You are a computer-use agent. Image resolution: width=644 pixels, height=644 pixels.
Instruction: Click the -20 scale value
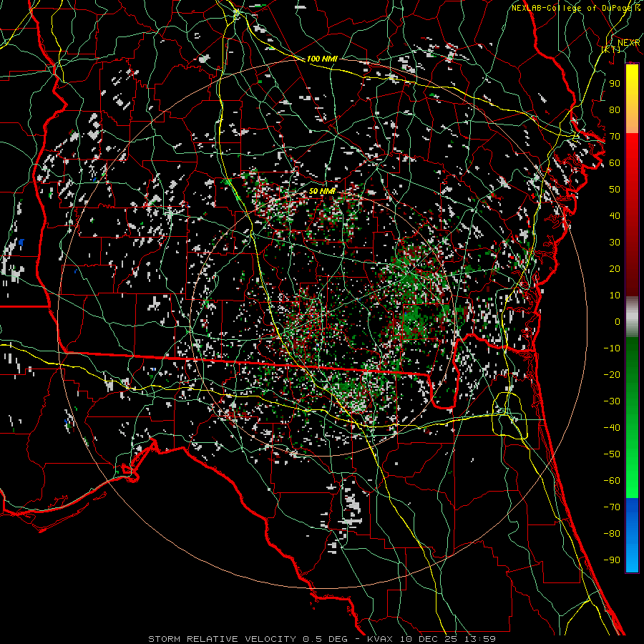coord(612,374)
